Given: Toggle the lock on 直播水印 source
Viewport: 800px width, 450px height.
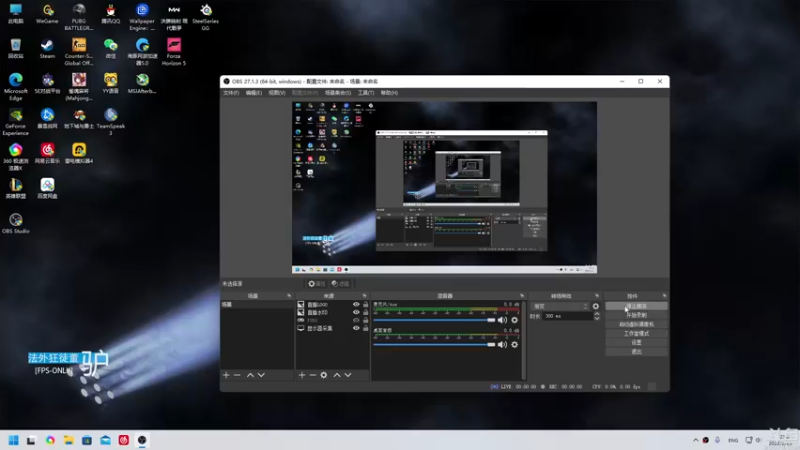Looking at the screenshot, I should [x=365, y=312].
